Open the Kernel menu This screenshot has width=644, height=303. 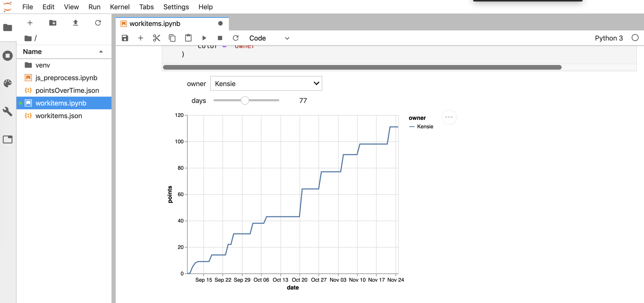(120, 7)
